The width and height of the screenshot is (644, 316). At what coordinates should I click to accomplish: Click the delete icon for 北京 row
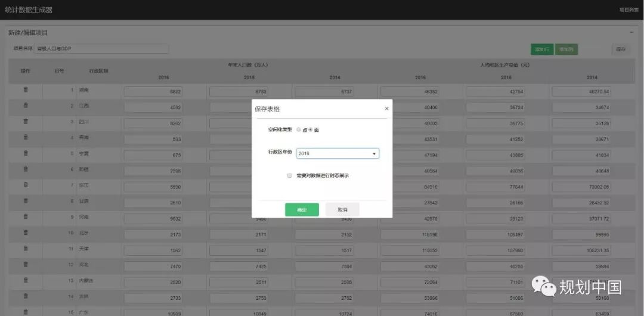(26, 232)
